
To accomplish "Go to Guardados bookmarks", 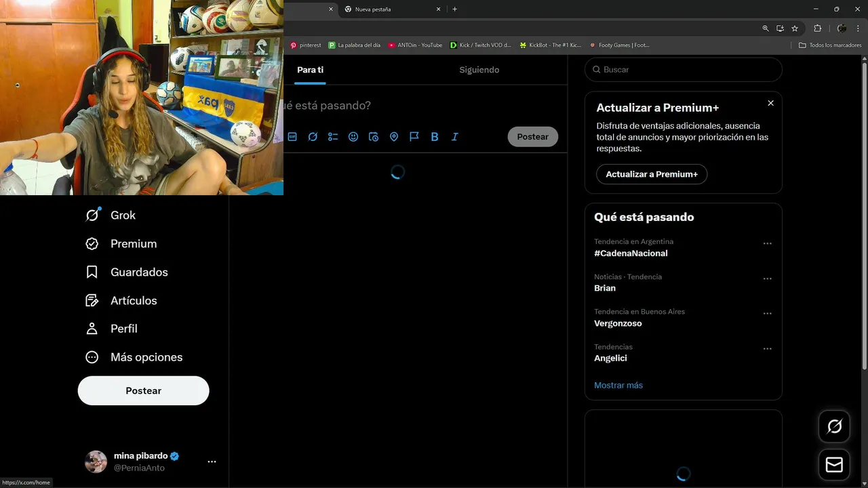I will coord(126,272).
